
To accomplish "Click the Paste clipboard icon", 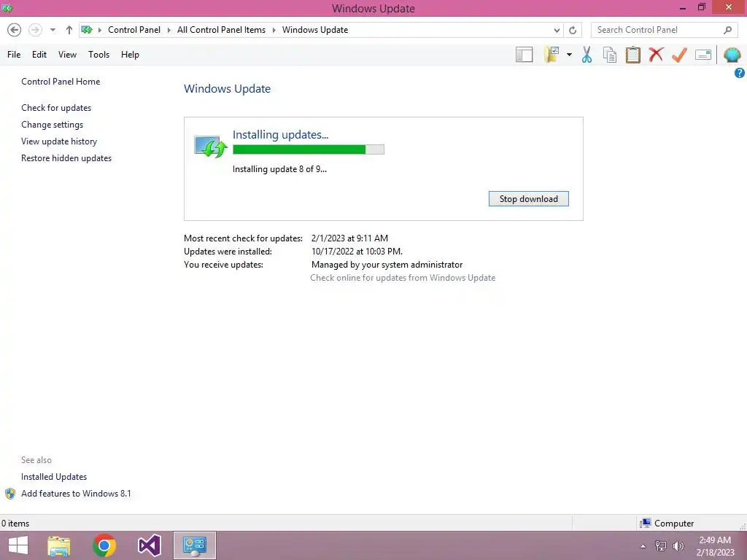I will 632,55.
